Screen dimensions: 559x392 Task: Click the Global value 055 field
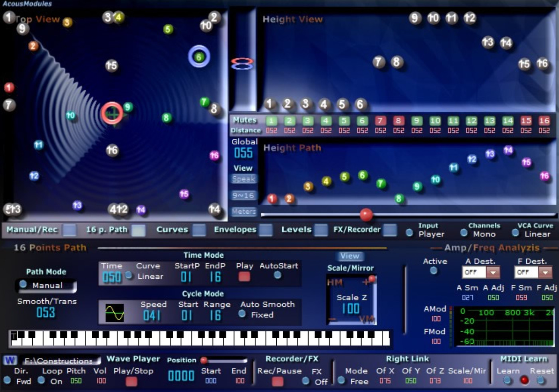243,153
